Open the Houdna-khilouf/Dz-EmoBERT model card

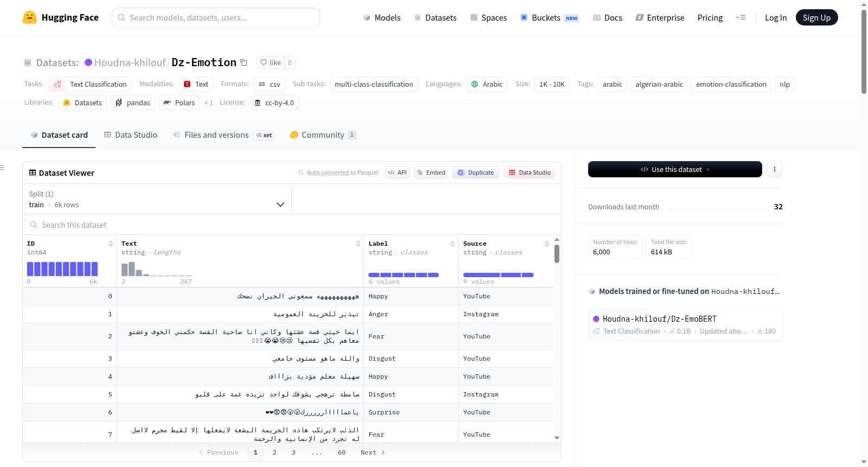pos(685,324)
